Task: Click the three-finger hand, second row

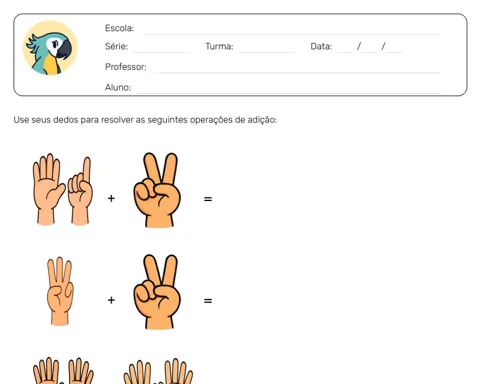Action: tap(60, 291)
